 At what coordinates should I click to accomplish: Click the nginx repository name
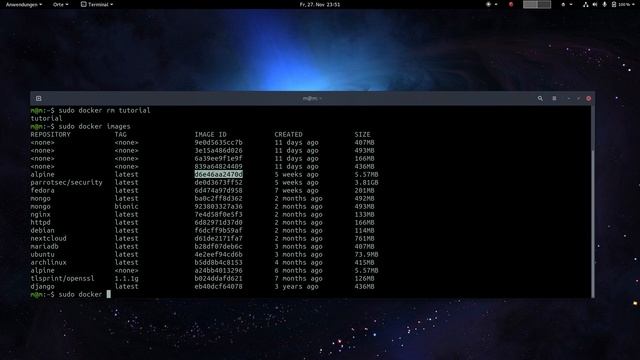(40, 214)
